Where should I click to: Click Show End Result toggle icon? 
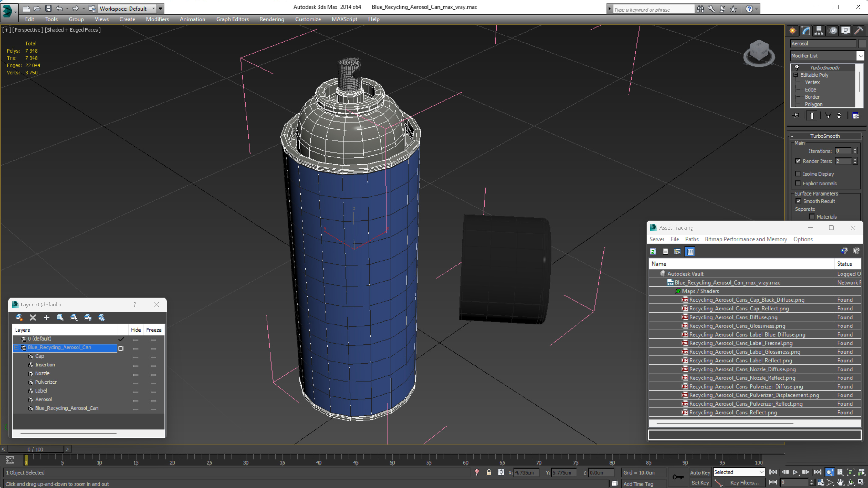point(812,116)
